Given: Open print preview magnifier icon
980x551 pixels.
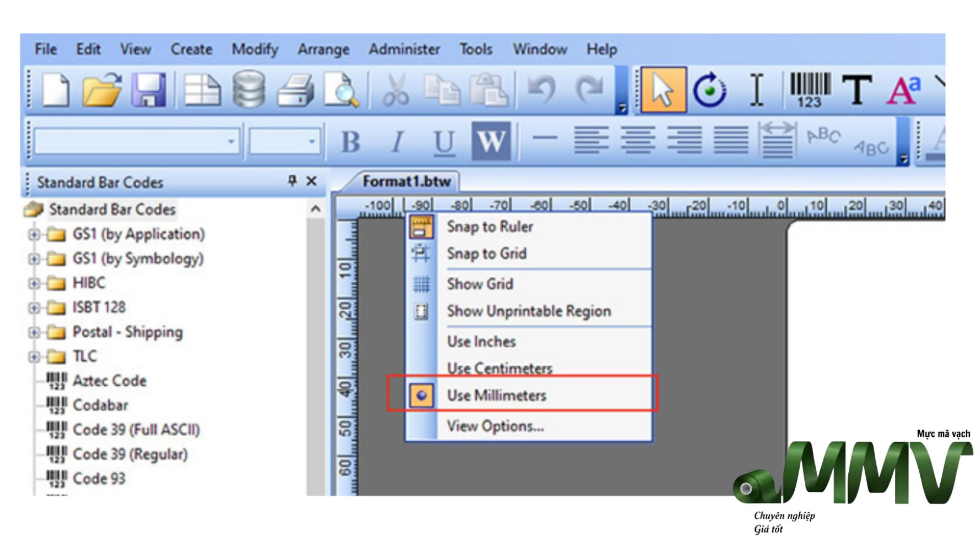Looking at the screenshot, I should (341, 90).
